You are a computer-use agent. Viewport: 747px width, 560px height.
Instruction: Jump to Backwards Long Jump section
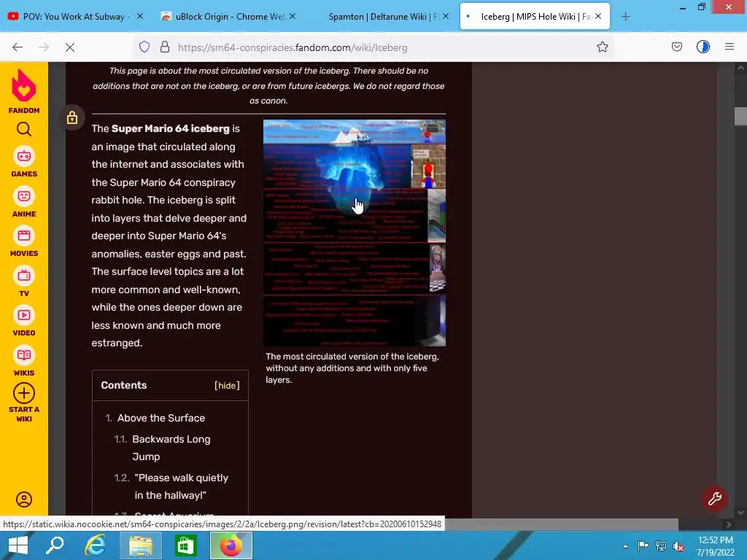[171, 448]
